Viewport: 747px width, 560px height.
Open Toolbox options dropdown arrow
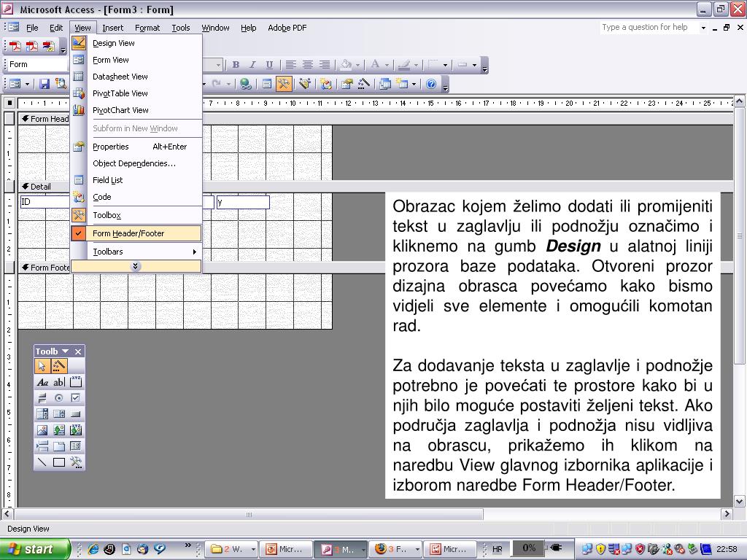[x=65, y=351]
